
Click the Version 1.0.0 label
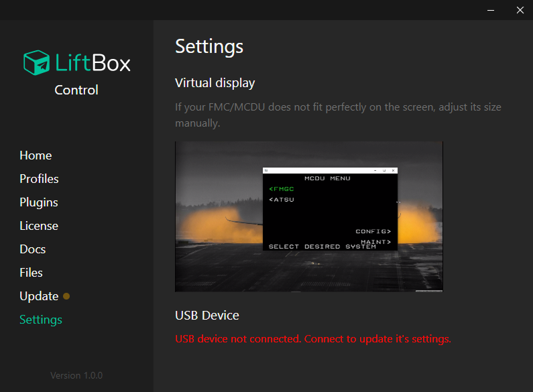click(76, 375)
